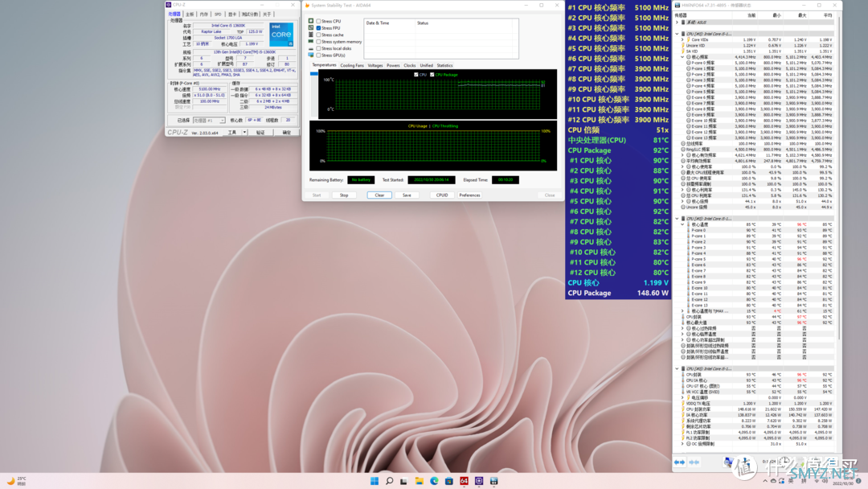Click the Uncore VID voltage bolt icon
Viewport: 868px width, 489px height.
(683, 45)
